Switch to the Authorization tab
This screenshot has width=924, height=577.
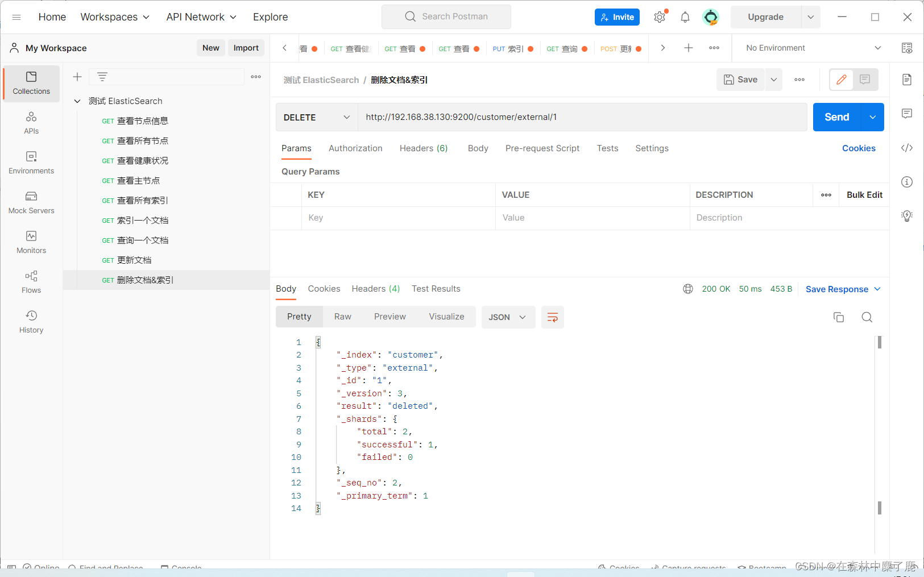coord(355,148)
